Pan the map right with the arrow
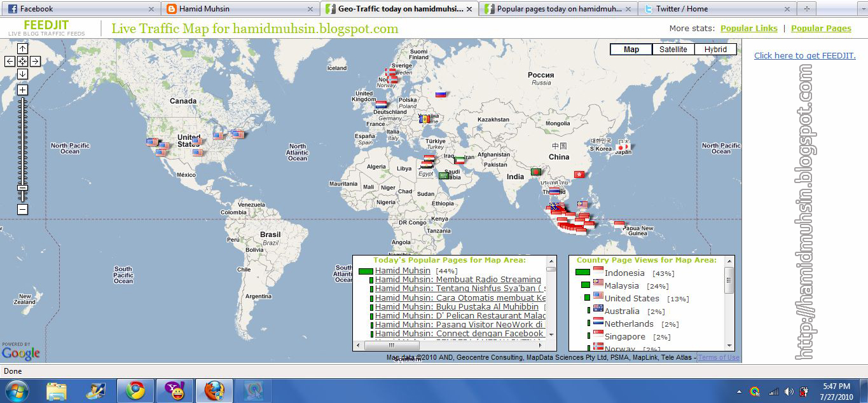Image resolution: width=868 pixels, height=403 pixels. click(35, 61)
